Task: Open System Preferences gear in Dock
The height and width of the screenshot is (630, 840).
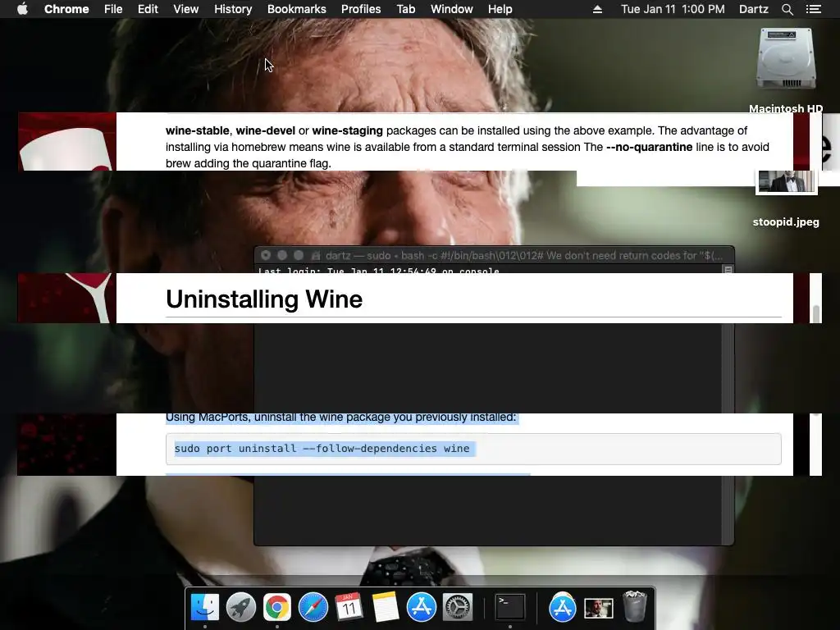Action: click(x=457, y=607)
